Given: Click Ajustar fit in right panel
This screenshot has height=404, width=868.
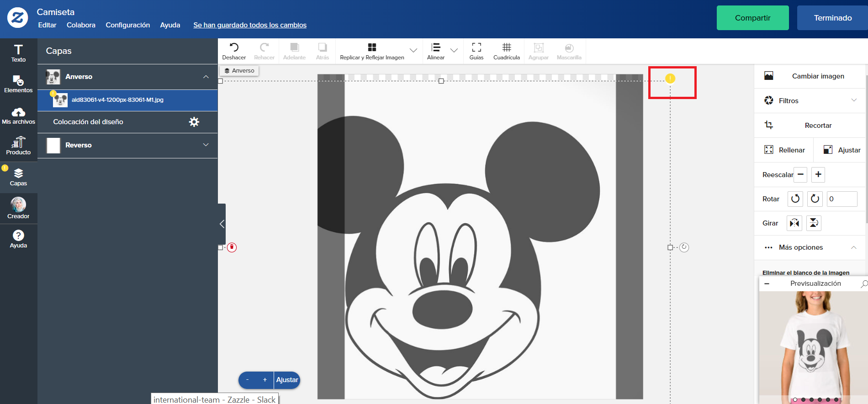Looking at the screenshot, I should pyautogui.click(x=841, y=150).
